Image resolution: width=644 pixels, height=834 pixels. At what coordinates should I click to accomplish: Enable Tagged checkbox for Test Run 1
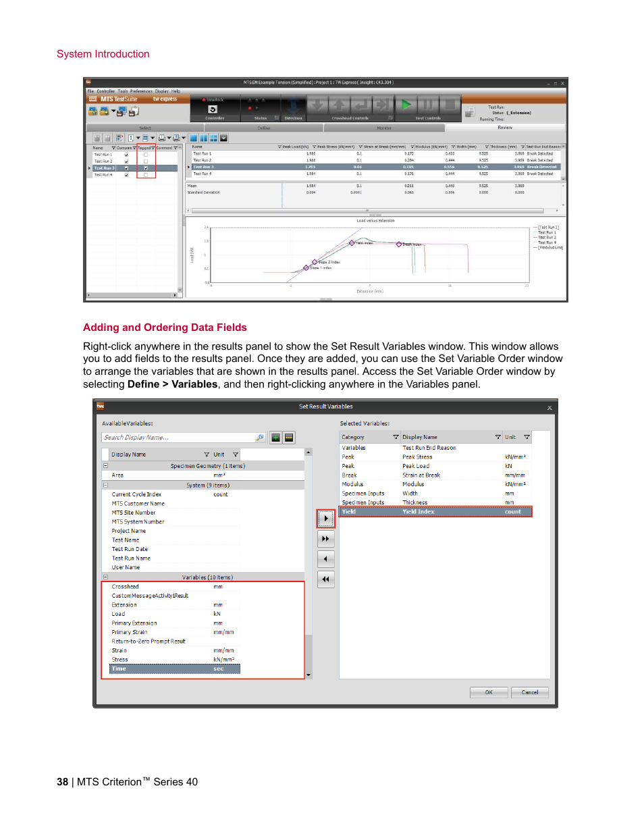point(146,155)
